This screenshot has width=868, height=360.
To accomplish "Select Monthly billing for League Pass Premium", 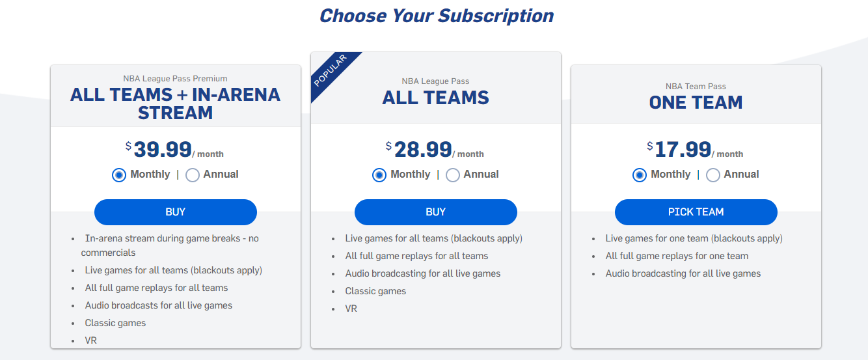I will (119, 175).
